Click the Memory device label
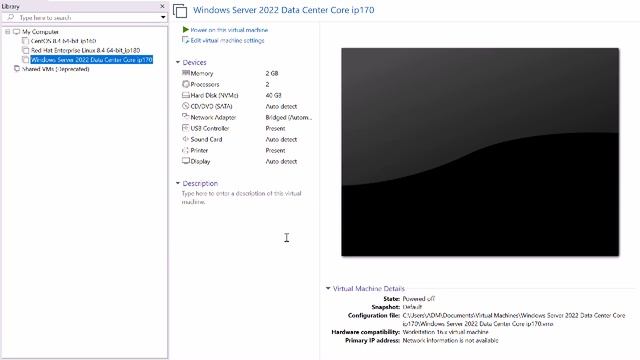Viewport: 640px width, 360px height. pos(202,73)
